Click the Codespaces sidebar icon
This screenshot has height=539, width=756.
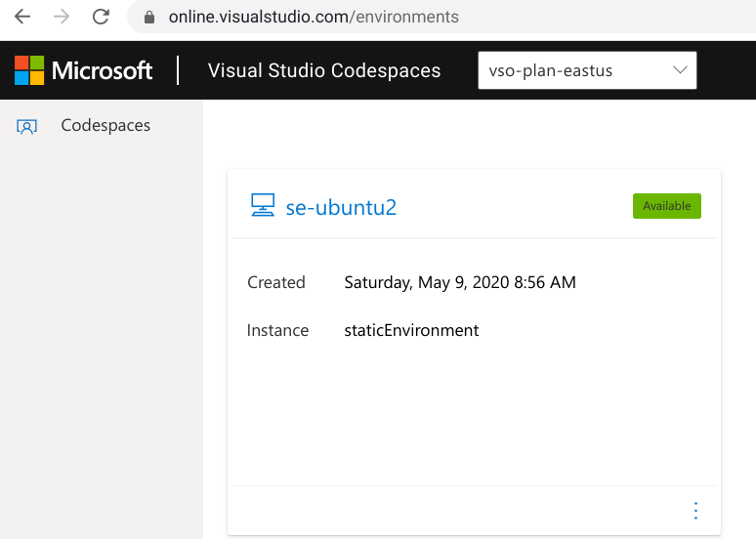(x=26, y=126)
